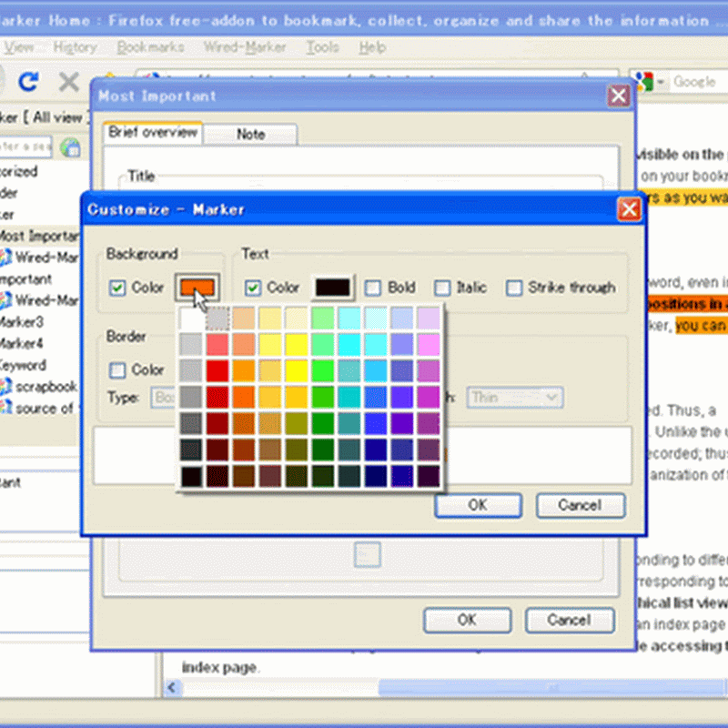Image resolution: width=728 pixels, height=728 pixels.
Task: Click first Wired-Marker icon under Most Important
Action: [x=5, y=258]
